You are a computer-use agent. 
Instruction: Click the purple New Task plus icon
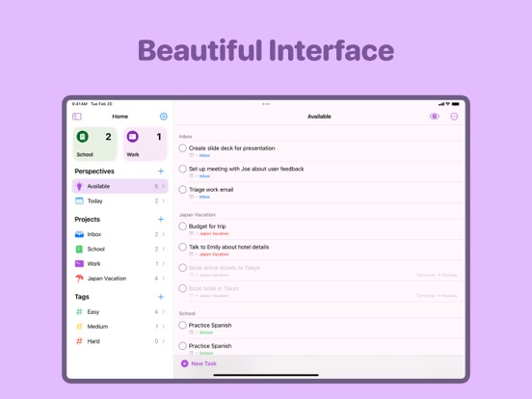click(185, 363)
